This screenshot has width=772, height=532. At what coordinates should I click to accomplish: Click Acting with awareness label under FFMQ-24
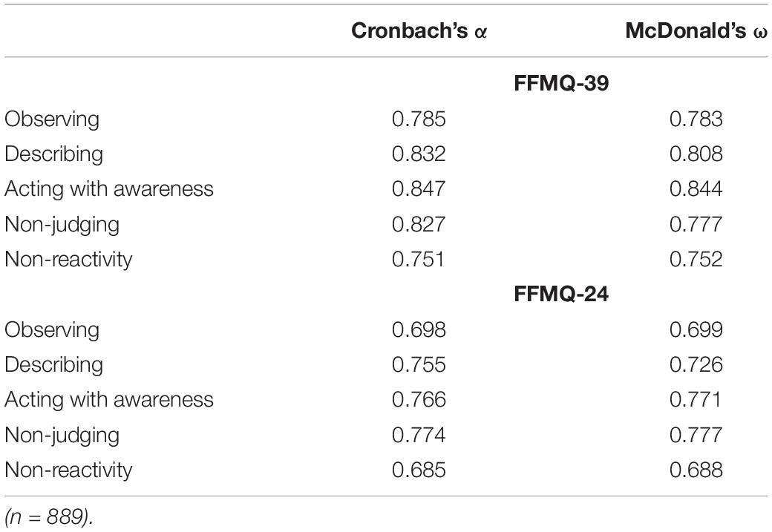point(109,400)
